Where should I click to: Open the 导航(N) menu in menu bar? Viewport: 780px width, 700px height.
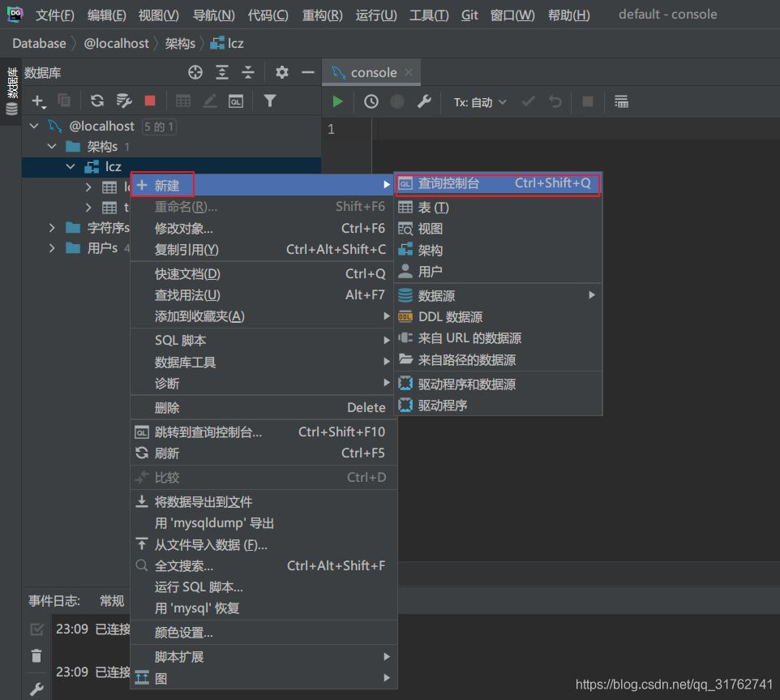click(x=214, y=15)
